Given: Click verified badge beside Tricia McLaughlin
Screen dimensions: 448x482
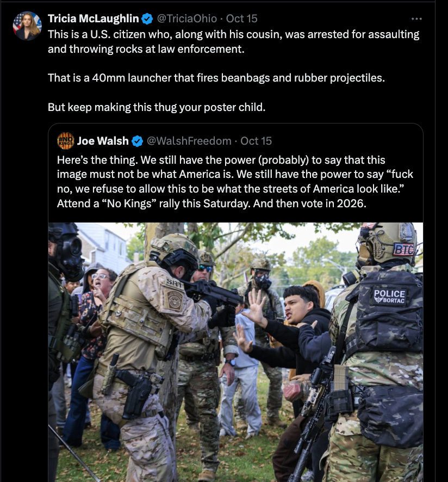Looking at the screenshot, I should tap(147, 18).
